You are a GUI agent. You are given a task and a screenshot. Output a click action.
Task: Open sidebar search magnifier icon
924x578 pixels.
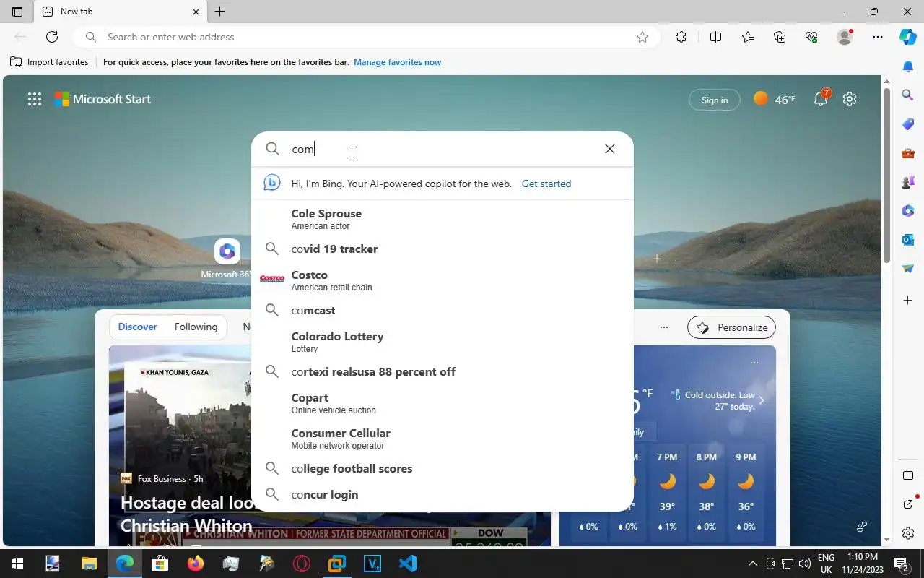click(908, 95)
